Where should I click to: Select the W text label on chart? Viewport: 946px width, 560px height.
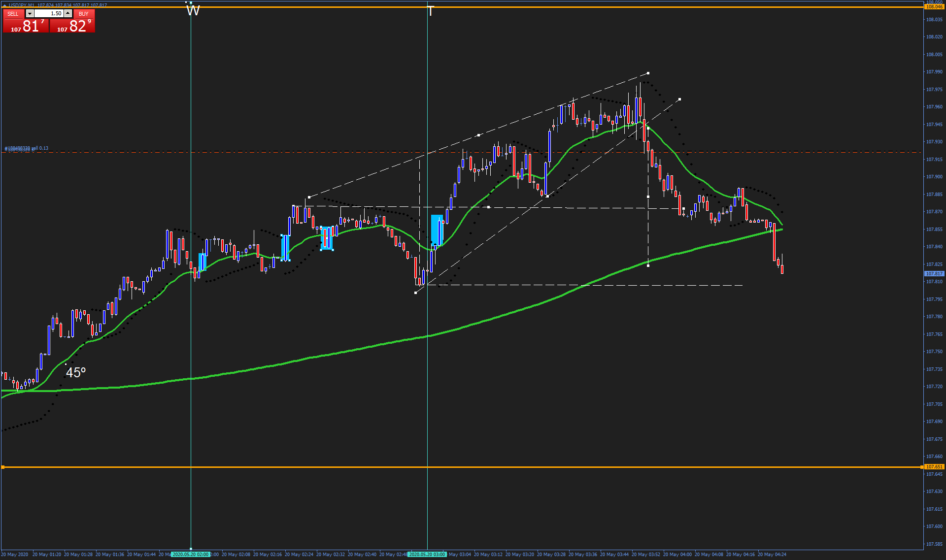click(x=193, y=11)
